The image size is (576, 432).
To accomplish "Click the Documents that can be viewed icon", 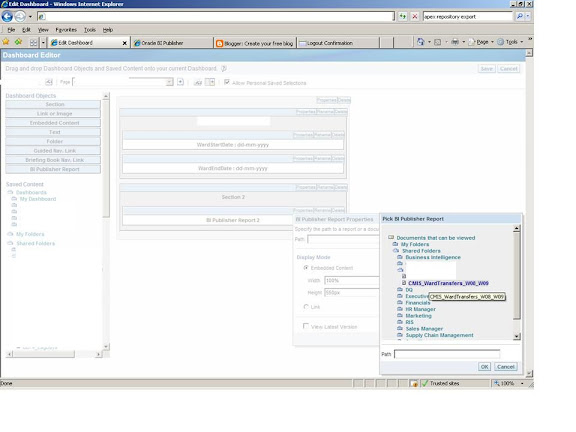I will [x=391, y=238].
